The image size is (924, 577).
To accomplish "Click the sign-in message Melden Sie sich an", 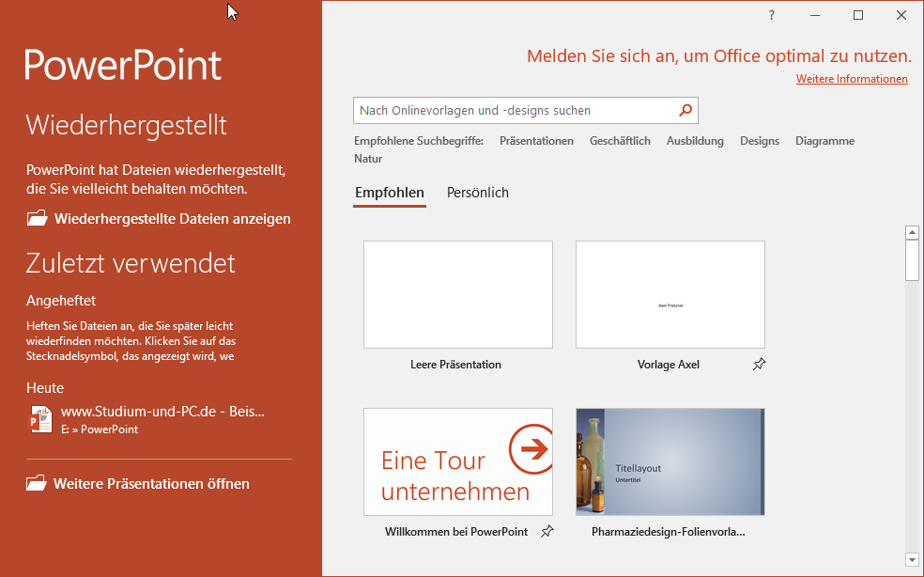I will coord(719,56).
